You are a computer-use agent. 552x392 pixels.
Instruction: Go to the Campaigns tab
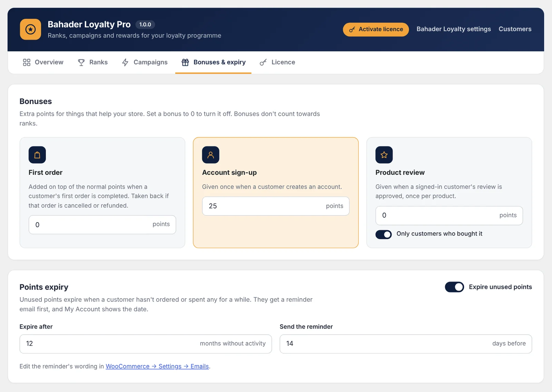pos(145,62)
